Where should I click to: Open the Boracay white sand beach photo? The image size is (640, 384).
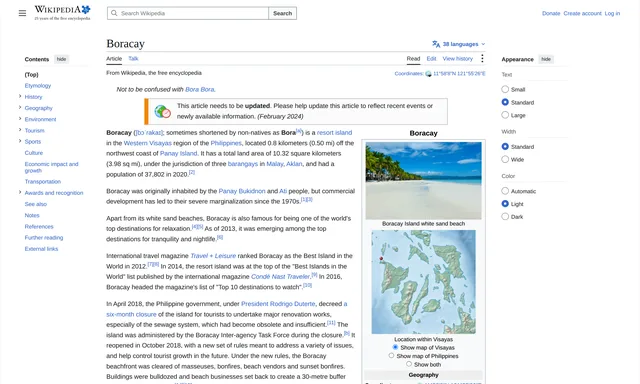[x=423, y=180]
